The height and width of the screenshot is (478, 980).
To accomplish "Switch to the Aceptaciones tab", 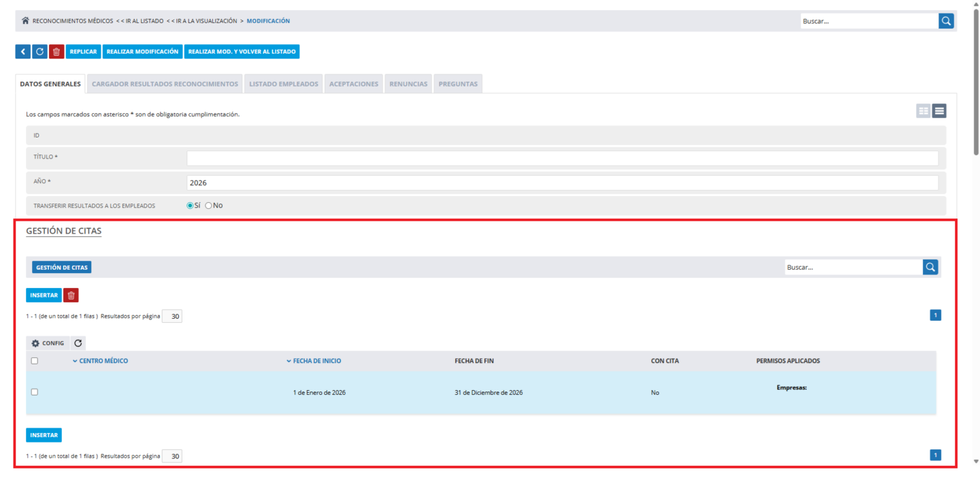I will 353,84.
